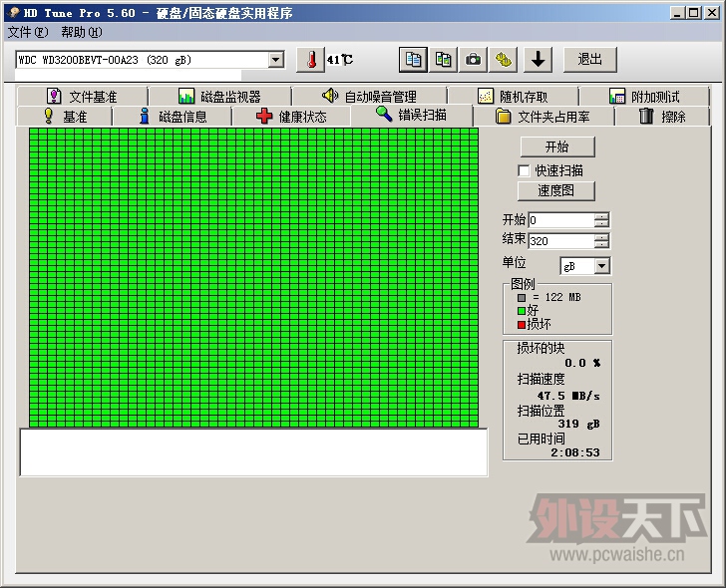Viewport: 726px width, 588px height.
Task: Open the 帮助 menu
Action: click(82, 32)
